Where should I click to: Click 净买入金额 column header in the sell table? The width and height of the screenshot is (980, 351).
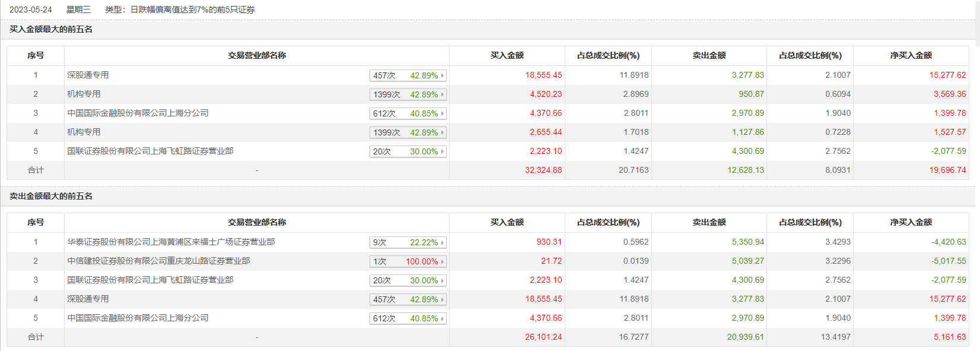tap(911, 222)
